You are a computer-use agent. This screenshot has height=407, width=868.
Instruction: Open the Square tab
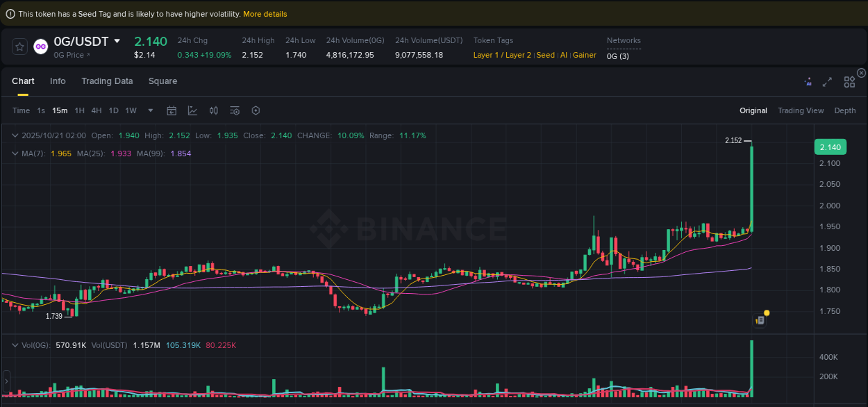162,81
